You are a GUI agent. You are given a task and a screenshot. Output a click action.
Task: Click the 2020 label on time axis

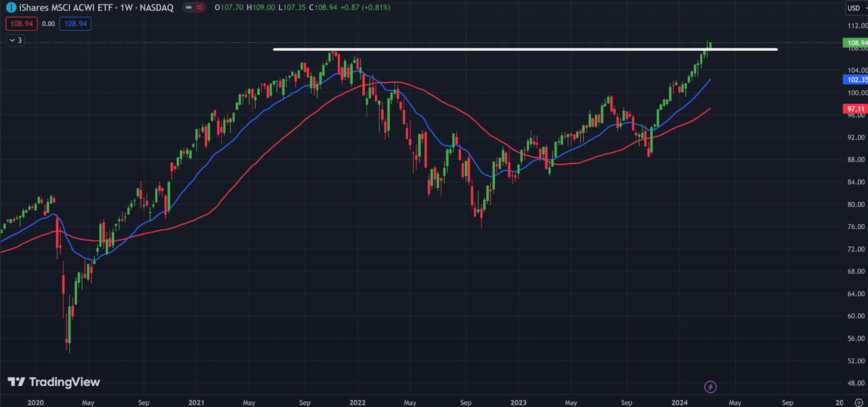click(35, 402)
